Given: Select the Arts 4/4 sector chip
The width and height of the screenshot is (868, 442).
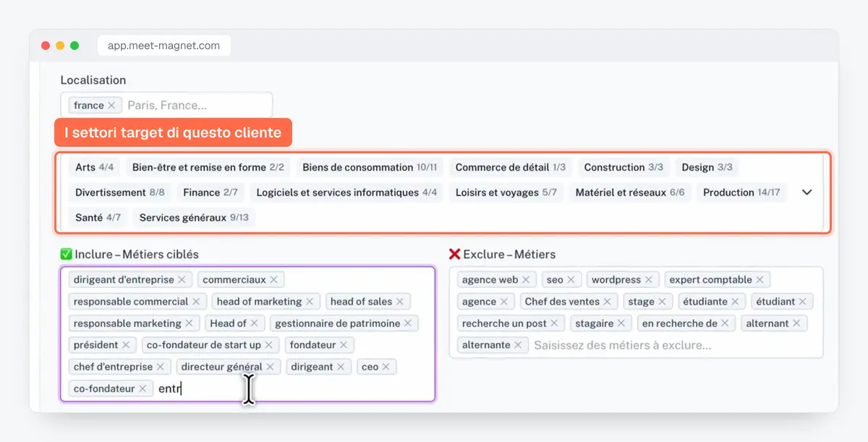Looking at the screenshot, I should pos(95,167).
